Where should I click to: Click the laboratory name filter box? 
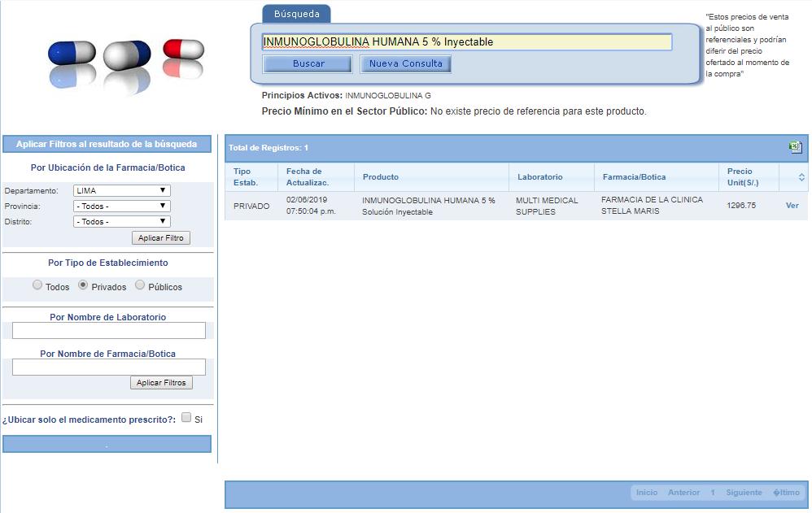[107, 330]
